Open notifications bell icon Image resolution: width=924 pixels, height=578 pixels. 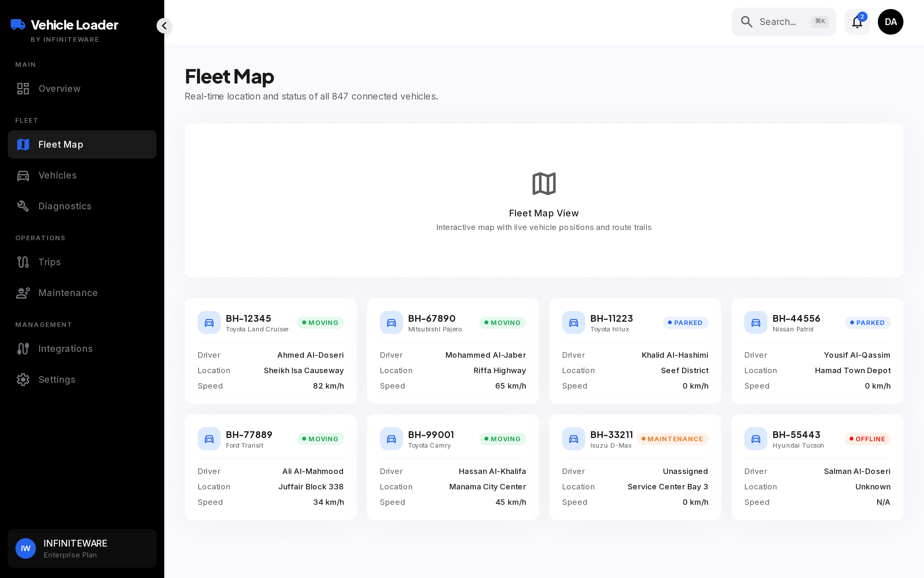click(x=857, y=22)
